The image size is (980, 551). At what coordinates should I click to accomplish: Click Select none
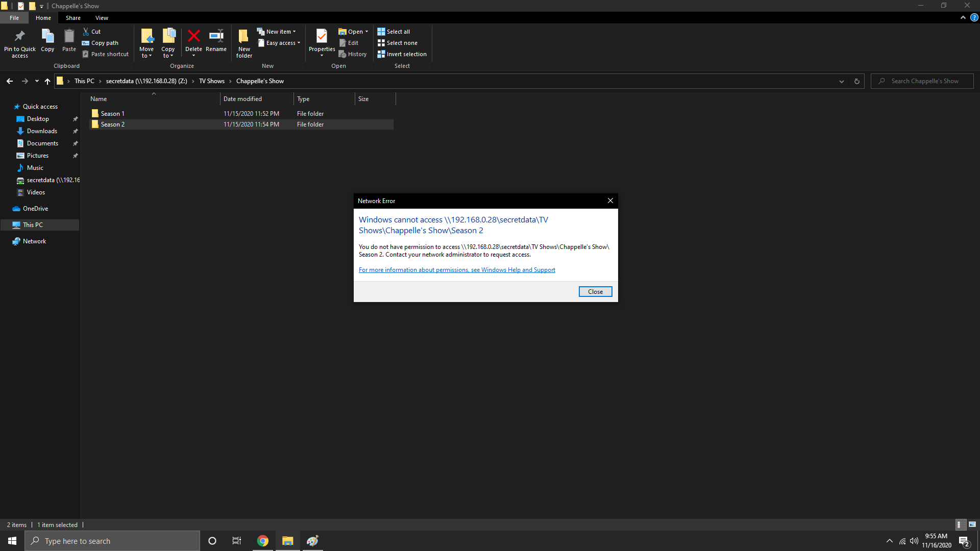coord(397,43)
